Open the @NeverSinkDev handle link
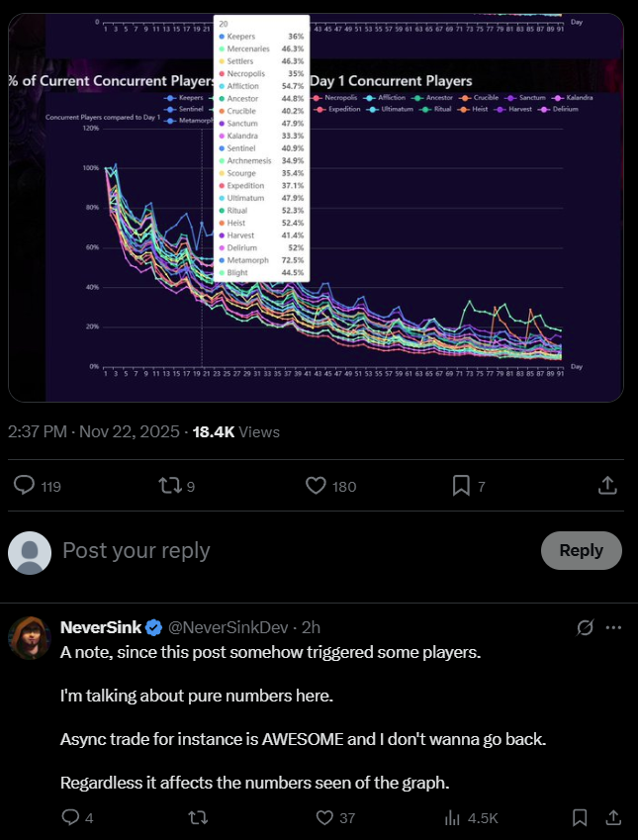638x840 pixels. 231,627
